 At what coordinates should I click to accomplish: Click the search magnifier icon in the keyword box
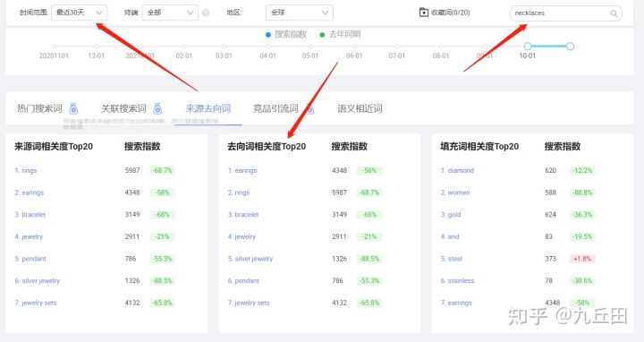(614, 13)
